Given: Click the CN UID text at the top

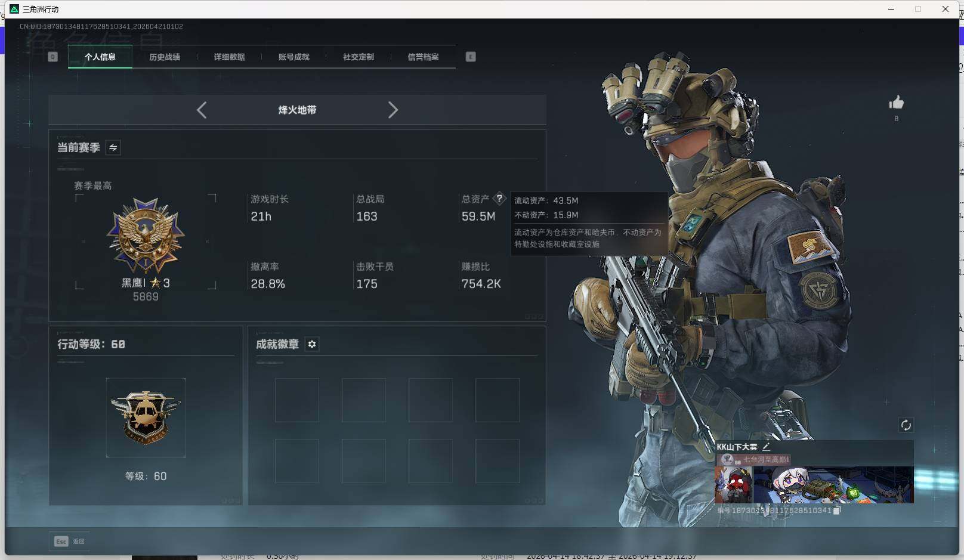Looking at the screenshot, I should pyautogui.click(x=101, y=27).
